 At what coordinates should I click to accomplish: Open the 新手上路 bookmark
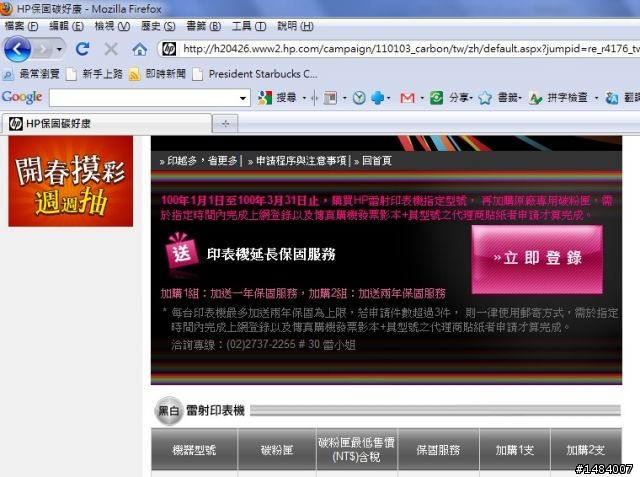click(x=95, y=74)
